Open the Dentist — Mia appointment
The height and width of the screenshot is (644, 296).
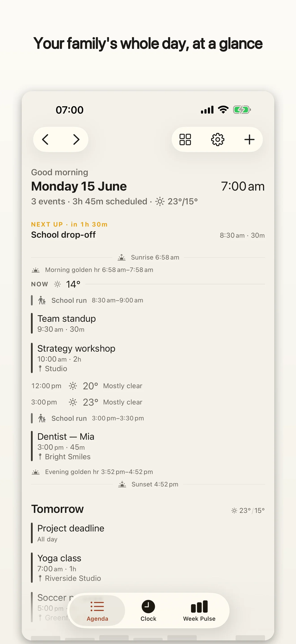148,446
